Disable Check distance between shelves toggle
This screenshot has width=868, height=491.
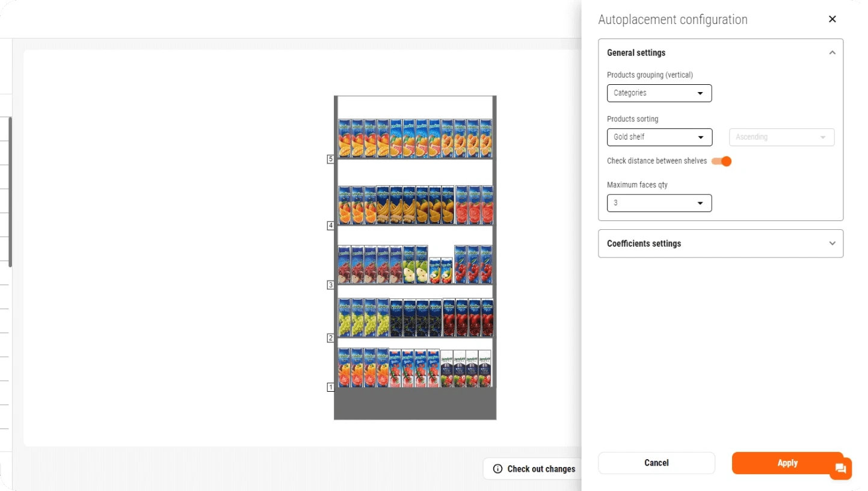point(721,161)
